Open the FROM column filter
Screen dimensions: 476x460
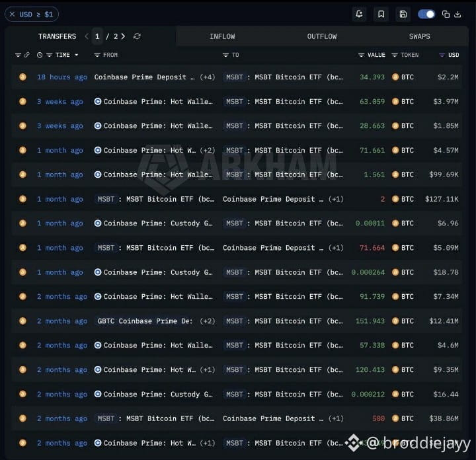tap(97, 55)
